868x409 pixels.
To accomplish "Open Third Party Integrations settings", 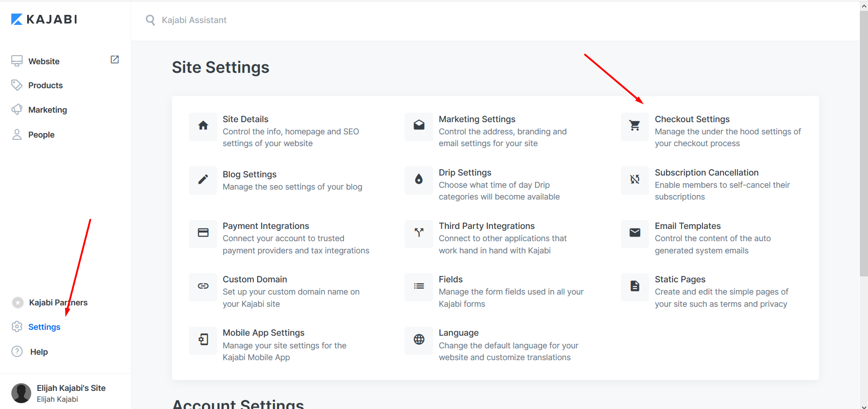I will 486,226.
